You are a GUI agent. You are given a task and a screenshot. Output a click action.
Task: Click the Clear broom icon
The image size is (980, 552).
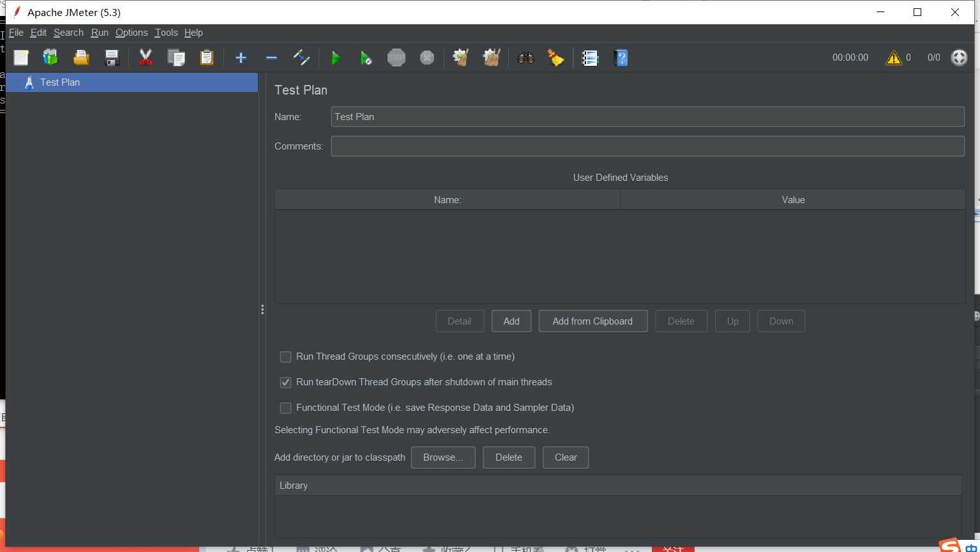tap(460, 57)
